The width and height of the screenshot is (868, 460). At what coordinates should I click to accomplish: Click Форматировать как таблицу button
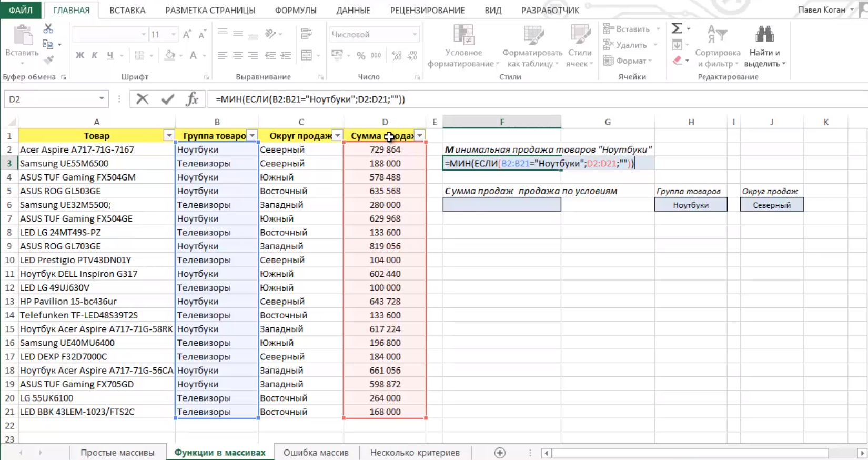532,46
